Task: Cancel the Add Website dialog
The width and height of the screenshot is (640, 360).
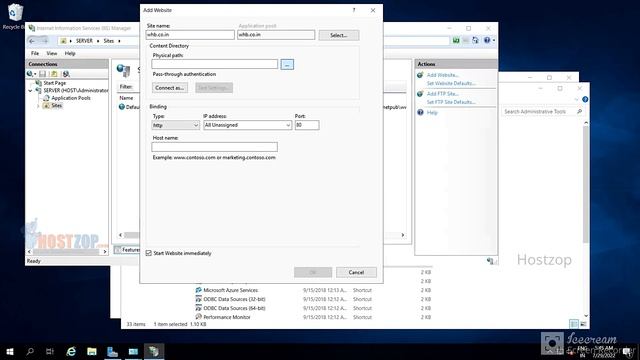Action: tap(356, 272)
